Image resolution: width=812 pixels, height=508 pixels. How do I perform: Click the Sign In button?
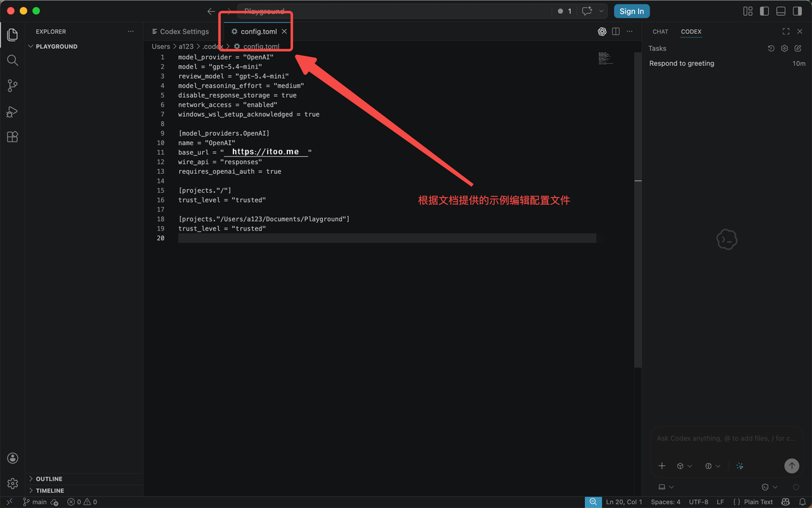[x=632, y=11]
